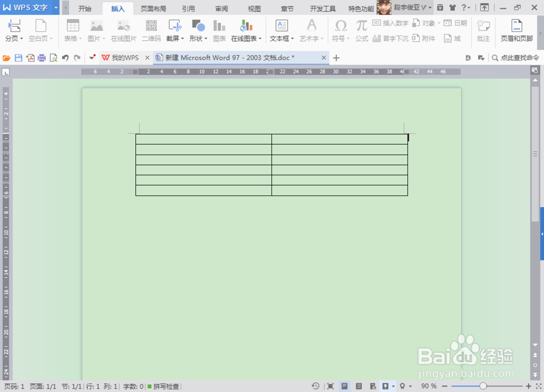The height and width of the screenshot is (392, 544).
Task: Open the symbol (符号) picker
Action: [341, 30]
